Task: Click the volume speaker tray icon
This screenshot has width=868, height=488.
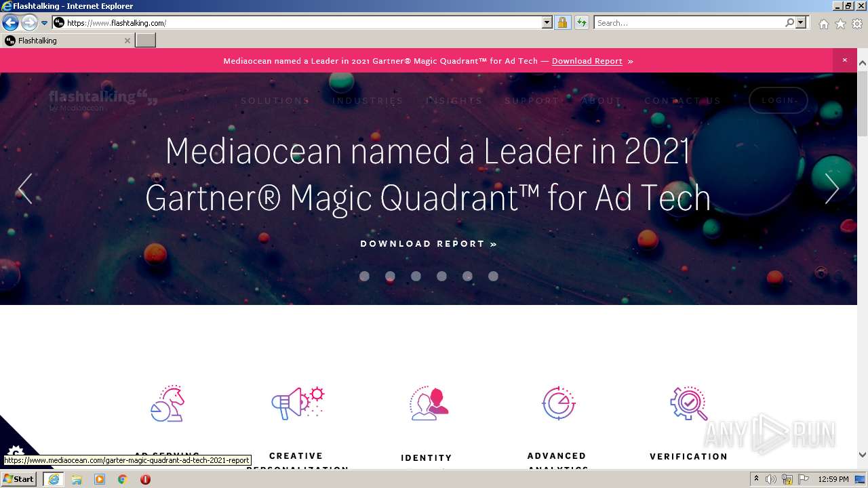Action: pos(771,479)
